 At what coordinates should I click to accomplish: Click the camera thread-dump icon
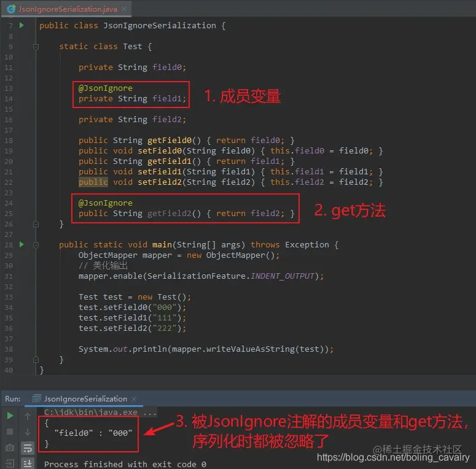pyautogui.click(x=10, y=448)
